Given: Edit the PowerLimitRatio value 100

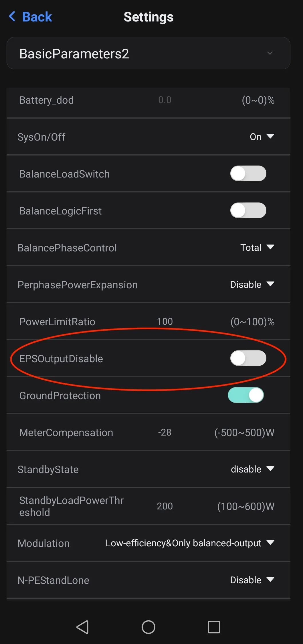Looking at the screenshot, I should coord(165,322).
